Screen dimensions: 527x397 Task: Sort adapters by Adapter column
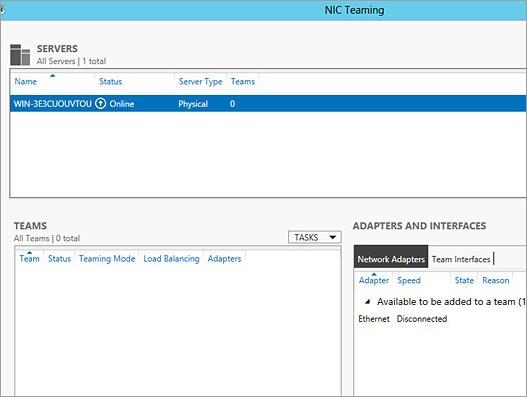tap(374, 280)
